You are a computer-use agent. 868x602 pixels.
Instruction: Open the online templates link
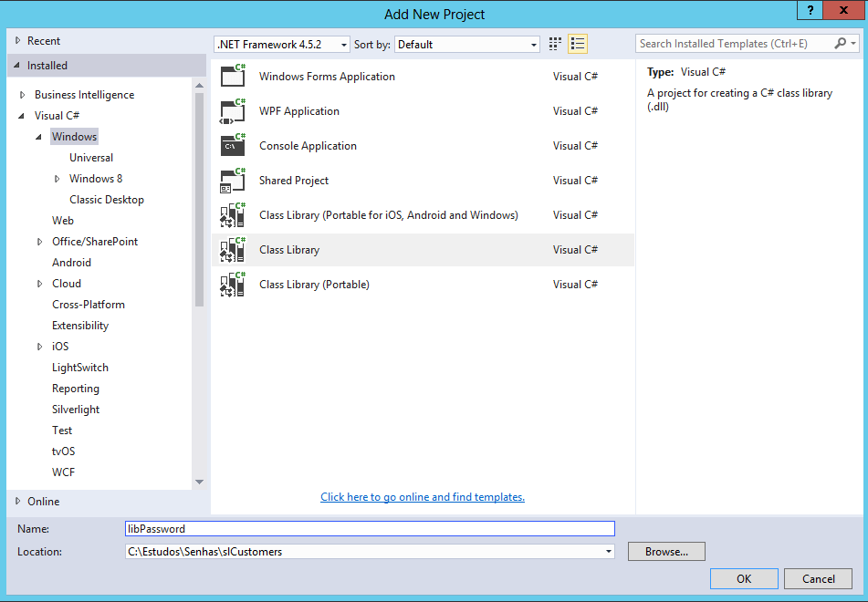[423, 497]
